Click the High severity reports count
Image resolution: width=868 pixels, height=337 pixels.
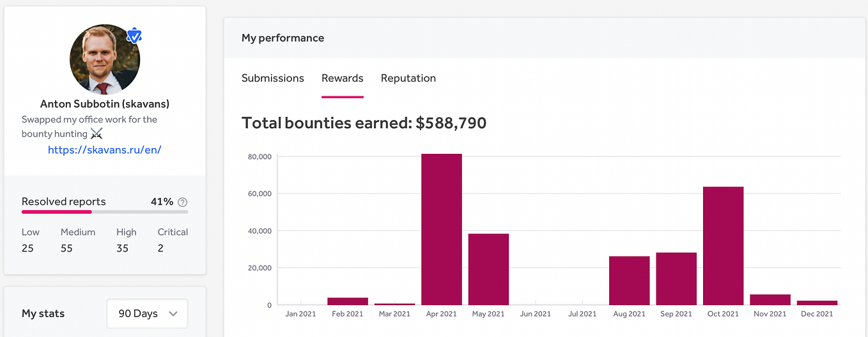[122, 248]
